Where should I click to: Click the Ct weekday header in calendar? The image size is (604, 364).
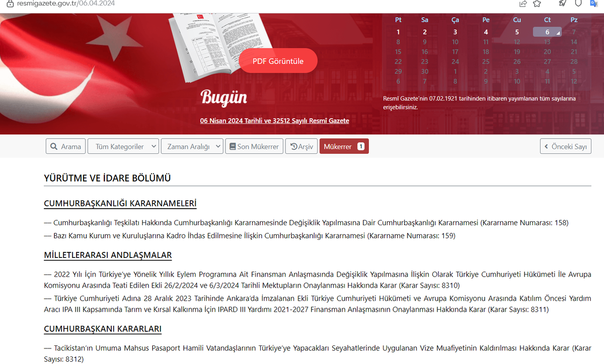coord(547,20)
